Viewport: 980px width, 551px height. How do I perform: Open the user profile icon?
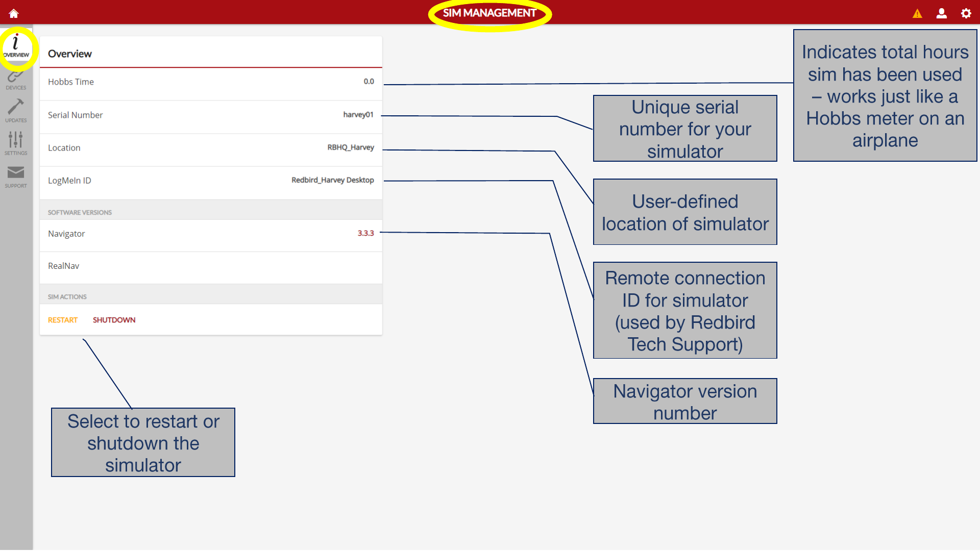click(941, 14)
